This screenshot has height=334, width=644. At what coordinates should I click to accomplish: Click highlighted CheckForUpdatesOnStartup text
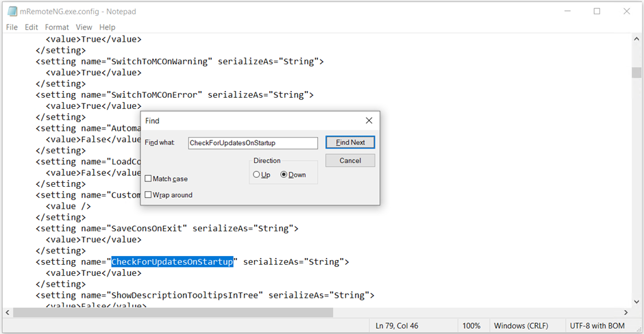coord(172,261)
